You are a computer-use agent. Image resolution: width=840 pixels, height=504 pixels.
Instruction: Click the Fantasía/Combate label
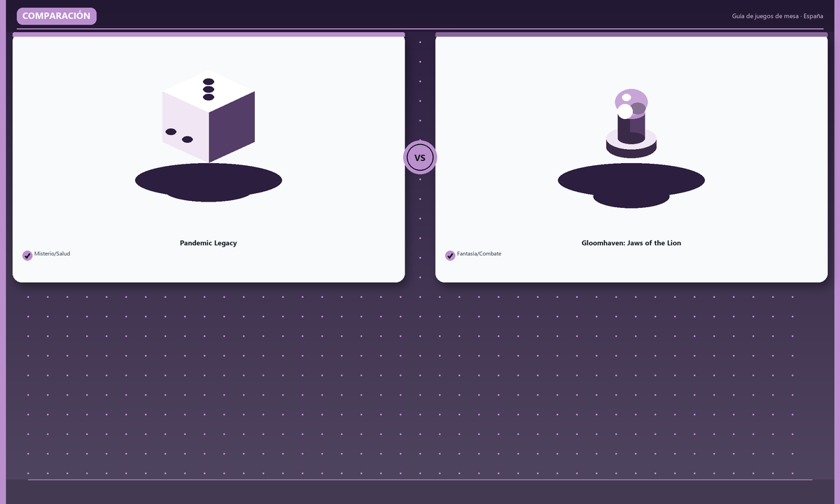tap(479, 253)
